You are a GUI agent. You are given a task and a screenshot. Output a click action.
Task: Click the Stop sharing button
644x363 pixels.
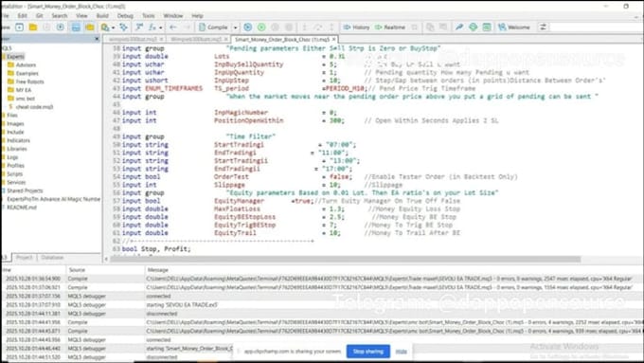point(368,352)
